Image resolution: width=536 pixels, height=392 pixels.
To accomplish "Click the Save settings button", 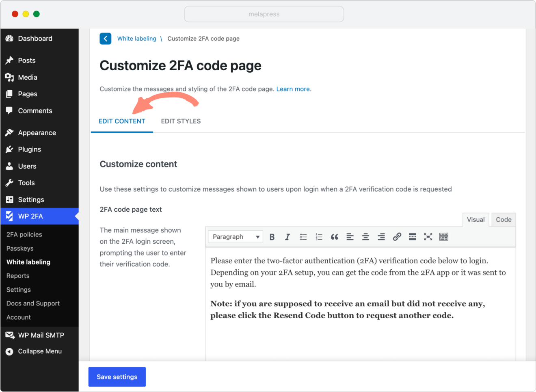I will tap(117, 377).
